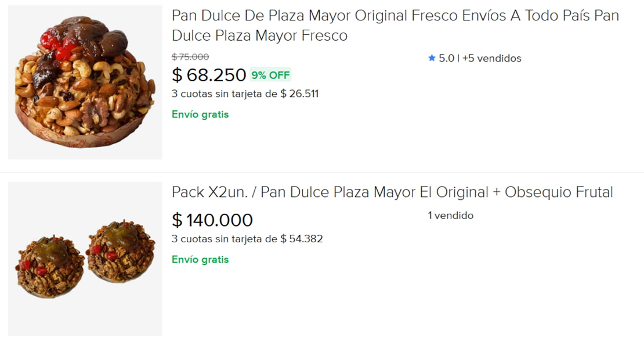
Task: Click Envío gratis on the Pack X2un. listing
Action: click(x=200, y=259)
